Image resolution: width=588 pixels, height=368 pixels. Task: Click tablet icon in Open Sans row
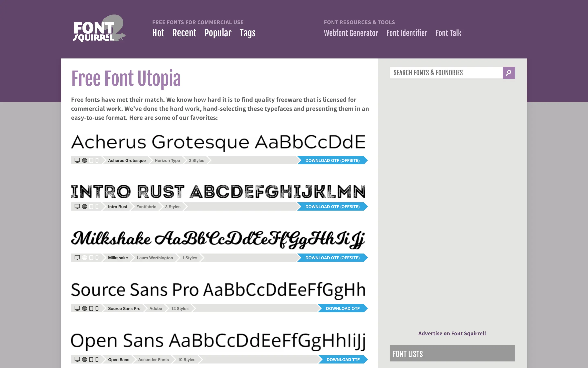click(x=91, y=359)
